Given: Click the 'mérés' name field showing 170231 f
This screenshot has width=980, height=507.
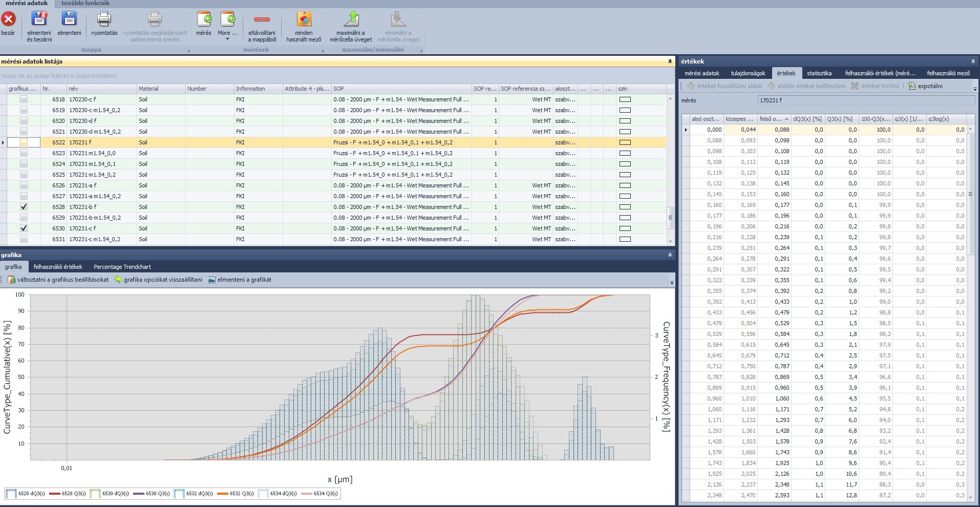Looking at the screenshot, I should 865,100.
